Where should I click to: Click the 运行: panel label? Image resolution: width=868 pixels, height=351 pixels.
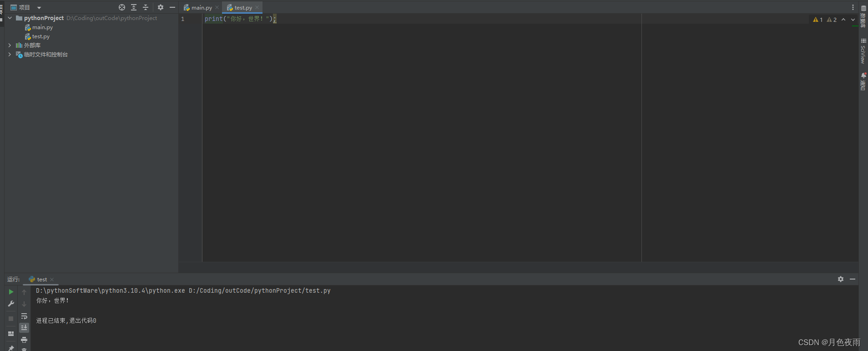(x=14, y=279)
